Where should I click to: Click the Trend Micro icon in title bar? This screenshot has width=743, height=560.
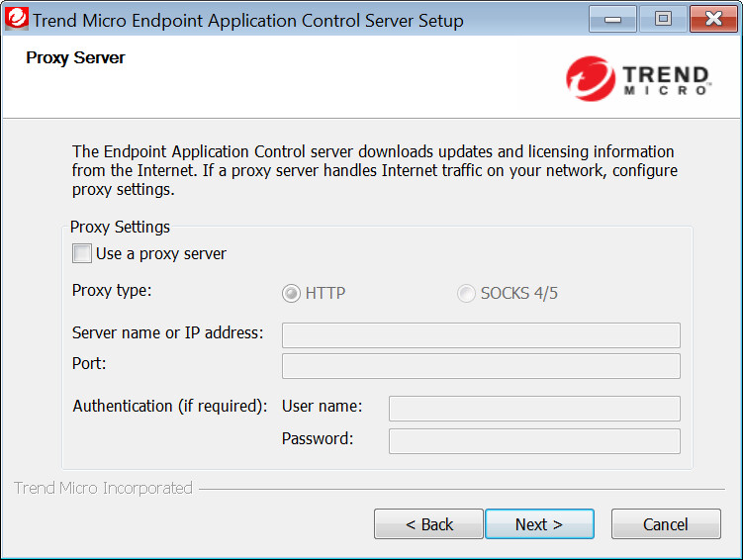point(17,19)
